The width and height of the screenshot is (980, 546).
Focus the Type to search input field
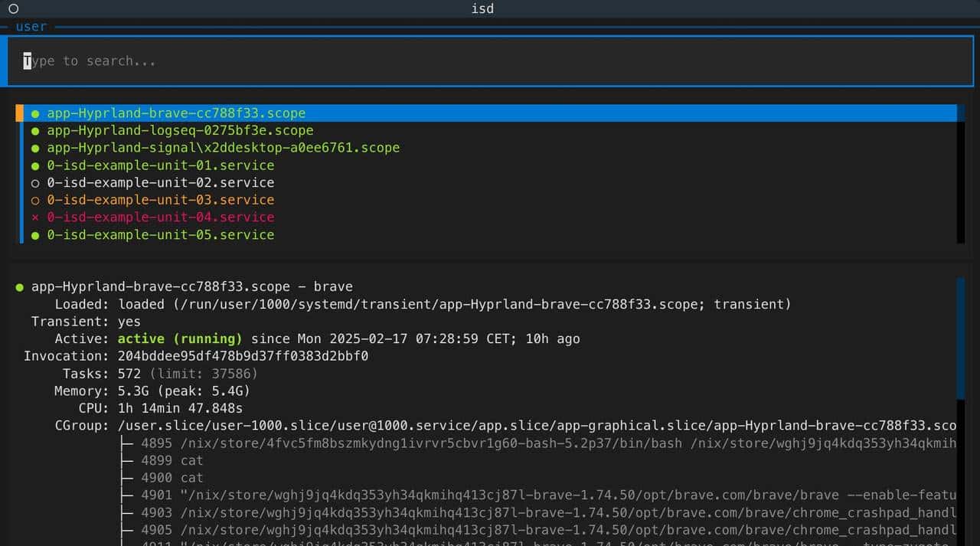490,61
